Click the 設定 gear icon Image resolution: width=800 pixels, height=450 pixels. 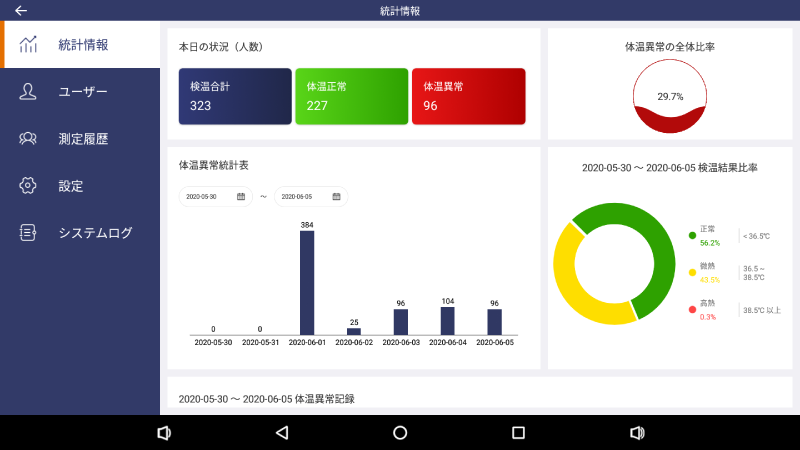point(29,186)
